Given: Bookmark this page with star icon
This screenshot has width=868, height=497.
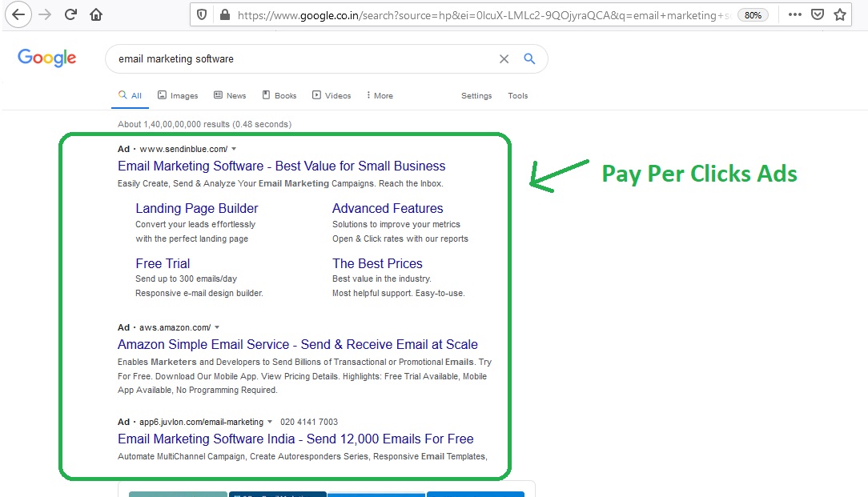Looking at the screenshot, I should pyautogui.click(x=839, y=14).
